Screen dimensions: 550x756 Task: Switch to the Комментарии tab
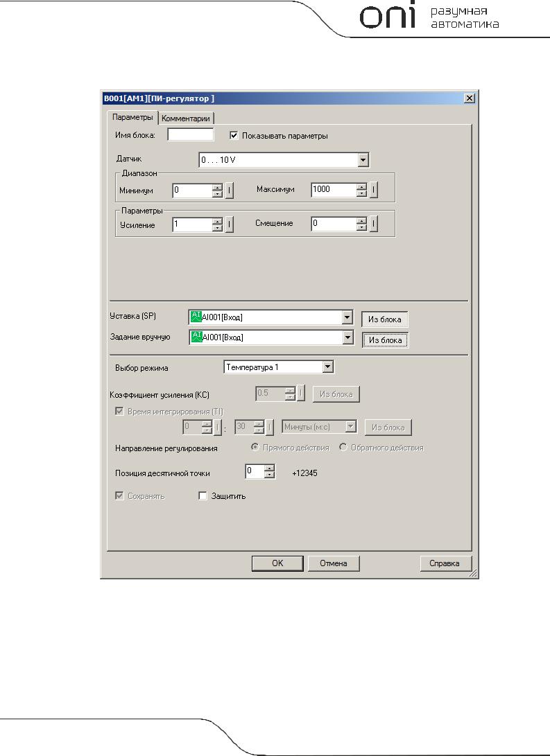[x=186, y=118]
